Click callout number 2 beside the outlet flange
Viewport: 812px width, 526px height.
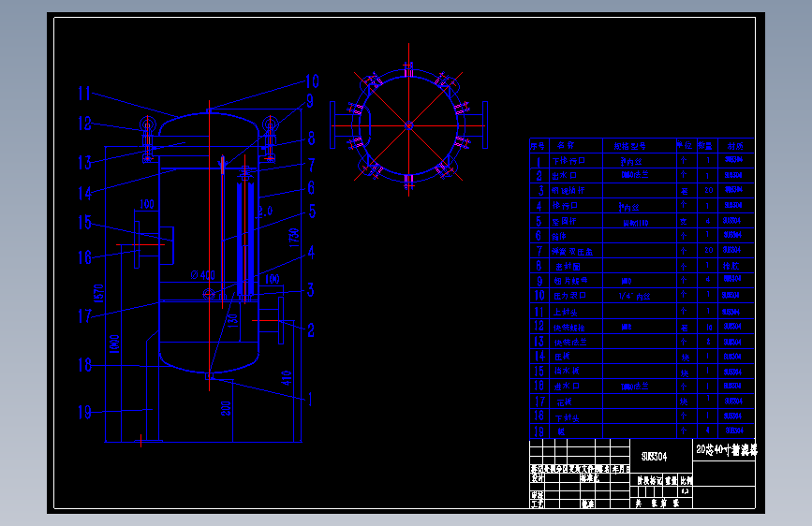(x=311, y=330)
